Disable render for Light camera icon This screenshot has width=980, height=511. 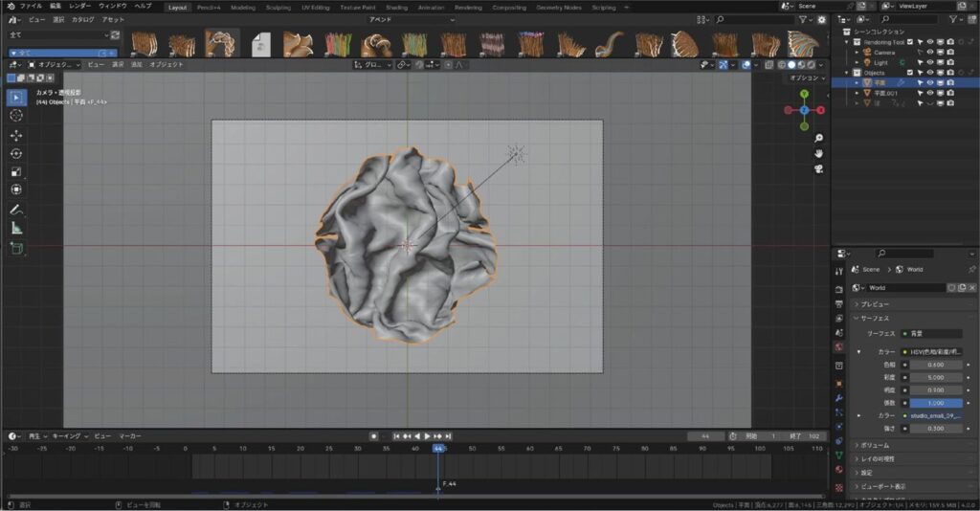click(950, 62)
